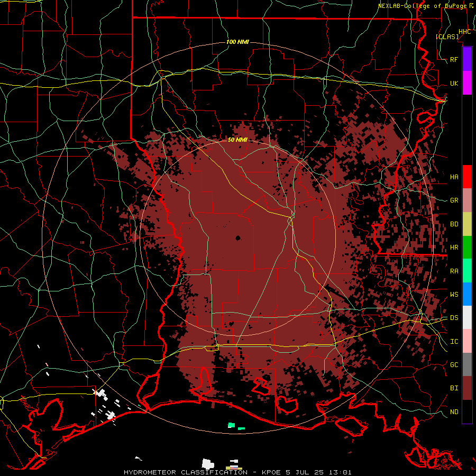Click the BI legend label
Screen dimensions: 476x476
pyautogui.click(x=454, y=388)
